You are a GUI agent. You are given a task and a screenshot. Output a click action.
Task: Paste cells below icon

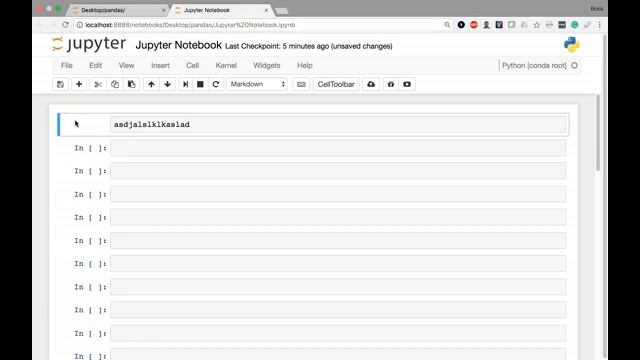131,84
